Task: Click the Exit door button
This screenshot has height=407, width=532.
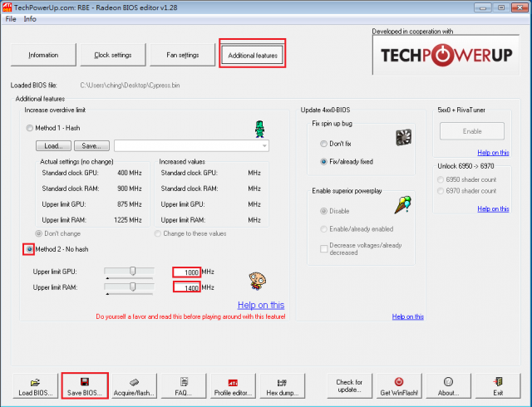Action: (x=498, y=386)
